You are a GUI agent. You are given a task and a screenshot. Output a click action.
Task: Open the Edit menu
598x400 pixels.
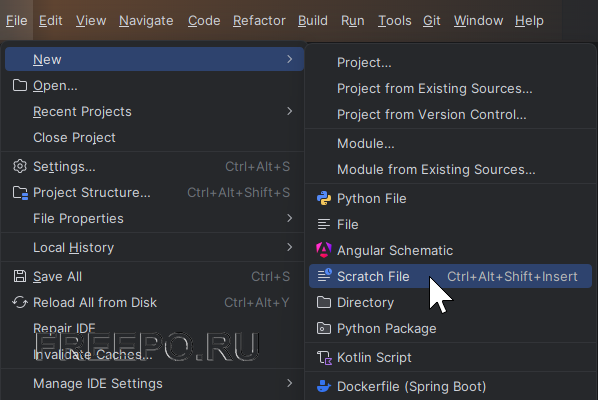50,21
